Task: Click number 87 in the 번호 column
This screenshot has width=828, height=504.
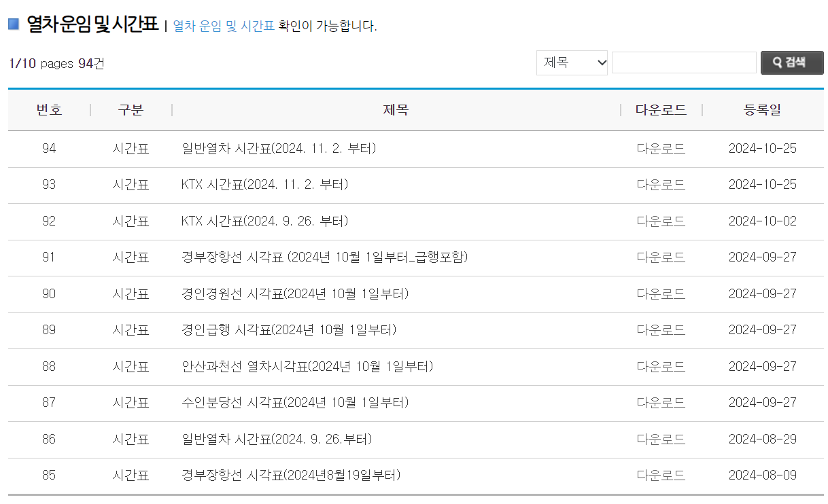Action: click(49, 403)
